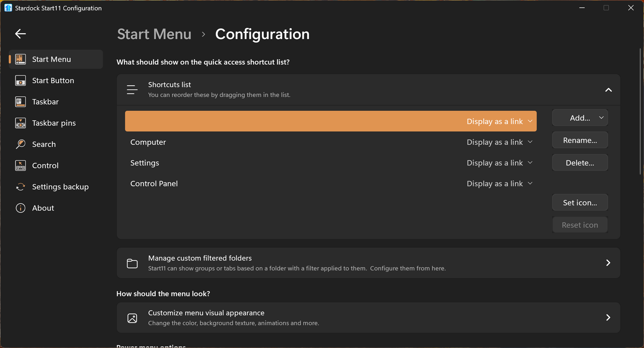Viewport: 644px width, 348px height.
Task: Go to Start Menu breadcrumb
Action: tap(154, 34)
